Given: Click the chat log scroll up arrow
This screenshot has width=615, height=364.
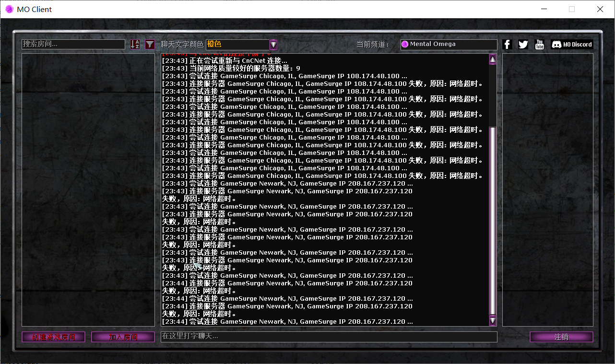Looking at the screenshot, I should point(493,59).
